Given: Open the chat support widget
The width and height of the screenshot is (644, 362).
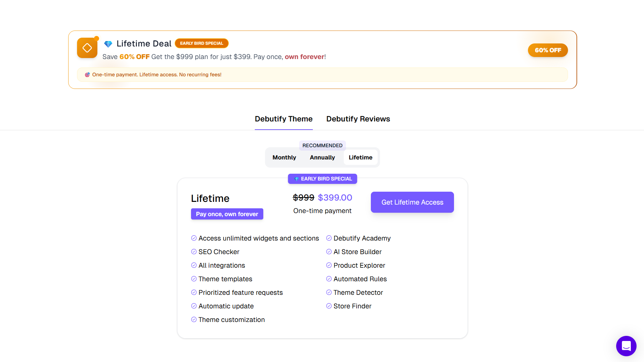Looking at the screenshot, I should click(x=626, y=346).
